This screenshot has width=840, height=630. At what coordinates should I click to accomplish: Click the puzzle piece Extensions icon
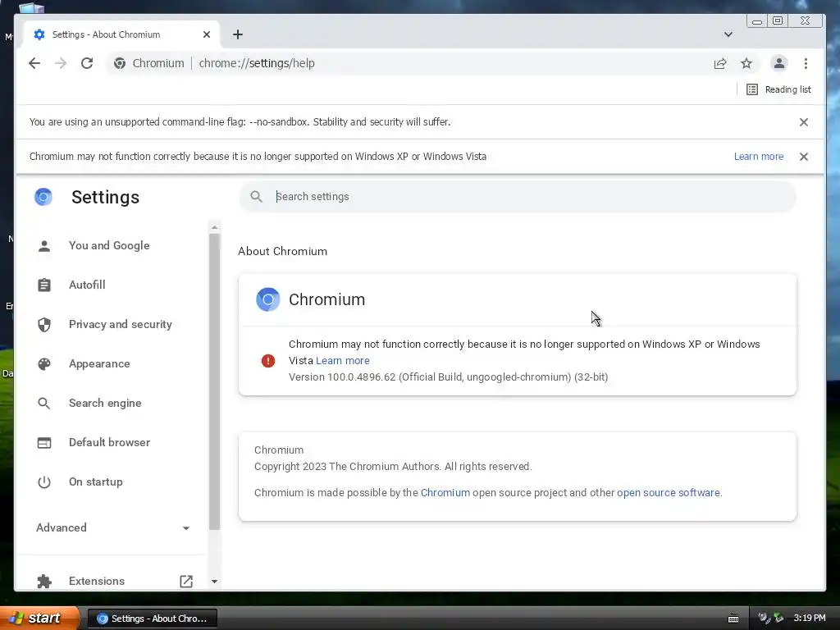point(44,582)
